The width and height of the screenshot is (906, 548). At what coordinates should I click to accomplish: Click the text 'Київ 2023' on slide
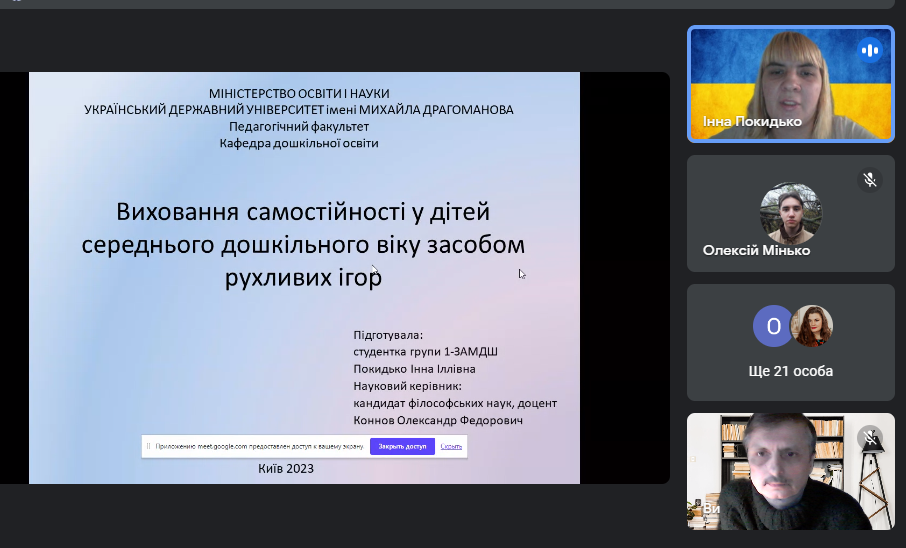[x=286, y=468]
